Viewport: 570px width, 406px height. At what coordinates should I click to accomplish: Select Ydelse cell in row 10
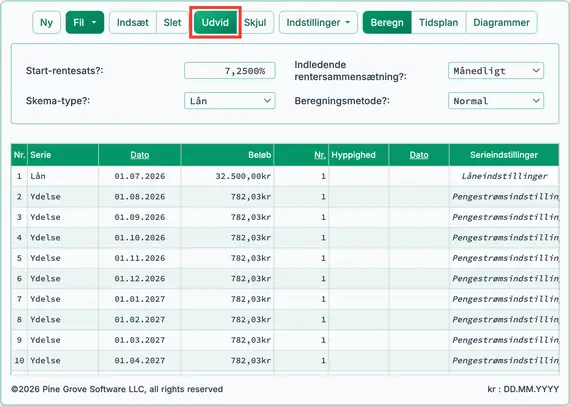pyautogui.click(x=63, y=361)
